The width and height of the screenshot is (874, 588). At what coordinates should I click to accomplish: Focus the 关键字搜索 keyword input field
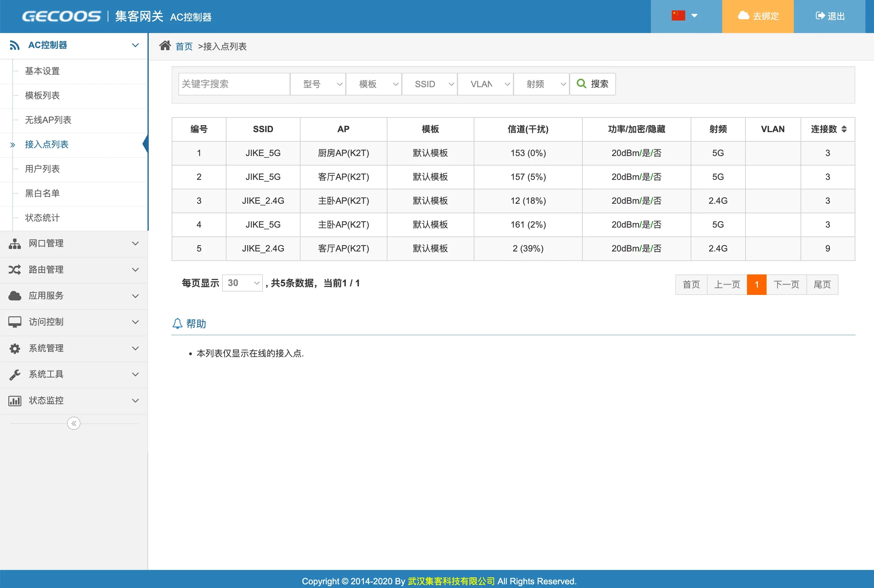[234, 84]
